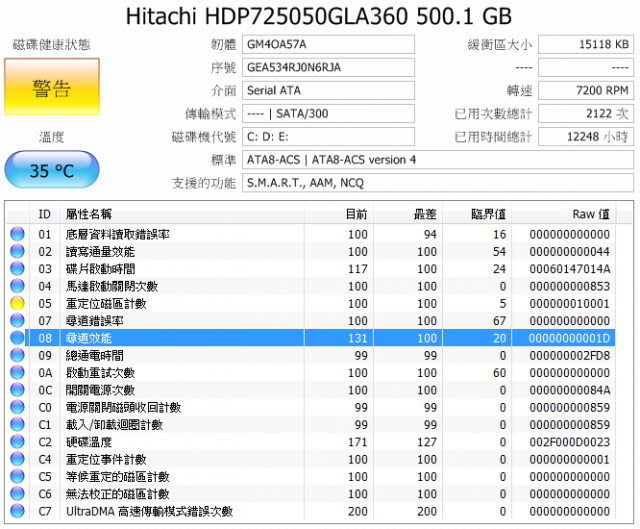The height and width of the screenshot is (529, 640).
Task: Click the 臨界值 column header
Action: [x=477, y=214]
